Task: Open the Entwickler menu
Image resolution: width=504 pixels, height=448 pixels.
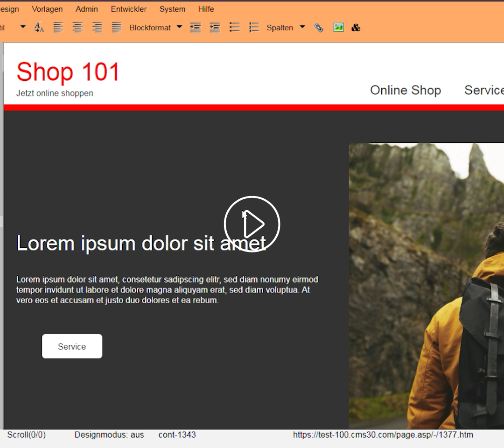Action: 129,9
